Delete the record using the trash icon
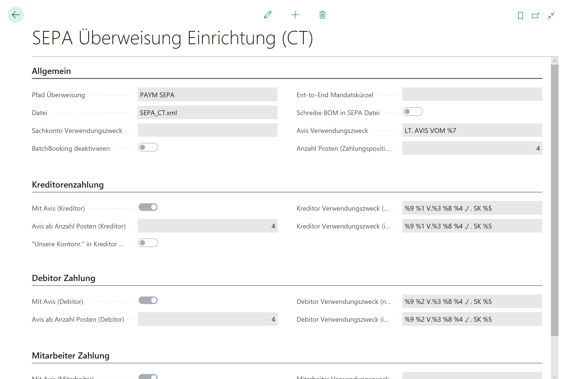 coord(322,15)
